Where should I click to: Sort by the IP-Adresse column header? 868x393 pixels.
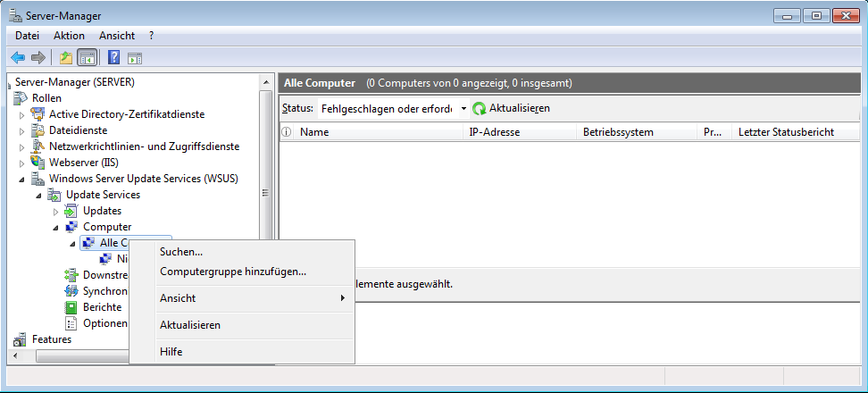519,132
